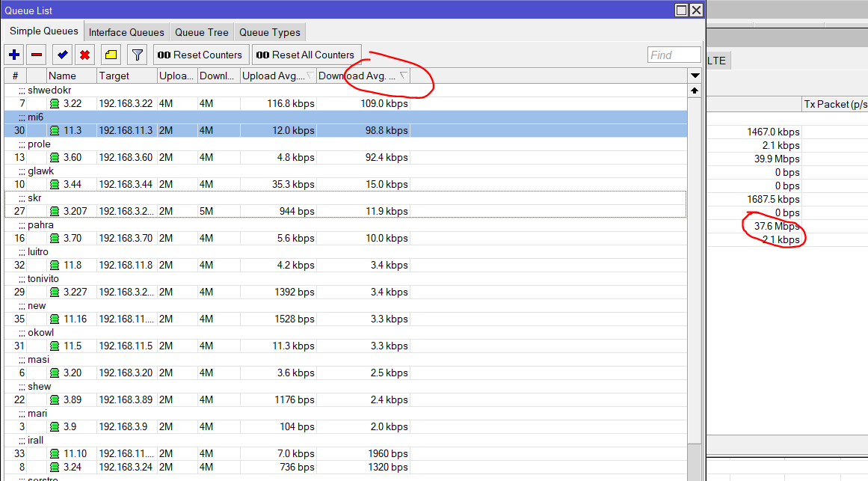868x481 pixels.
Task: Enable queue with blue checkmark icon
Action: point(63,55)
